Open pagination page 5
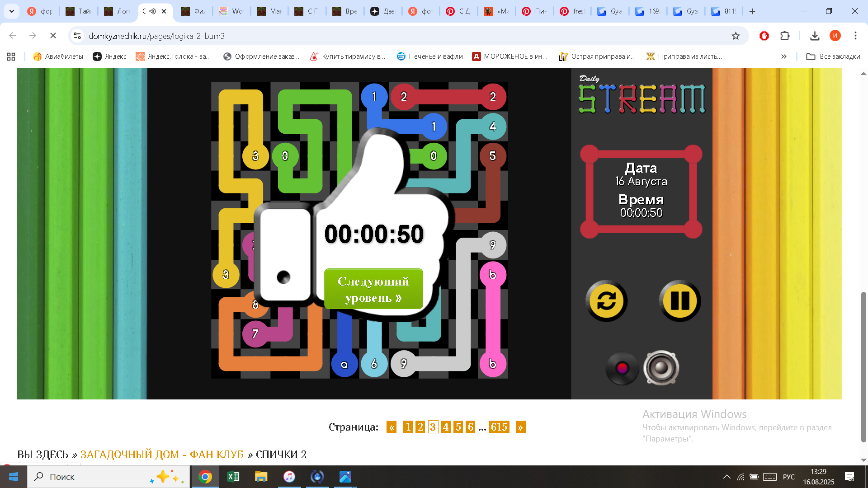This screenshot has width=868, height=488. 458,427
